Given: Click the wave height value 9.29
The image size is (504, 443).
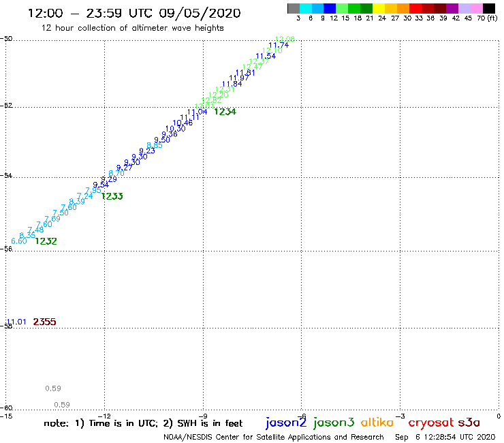Looking at the screenshot, I should tap(109, 179).
